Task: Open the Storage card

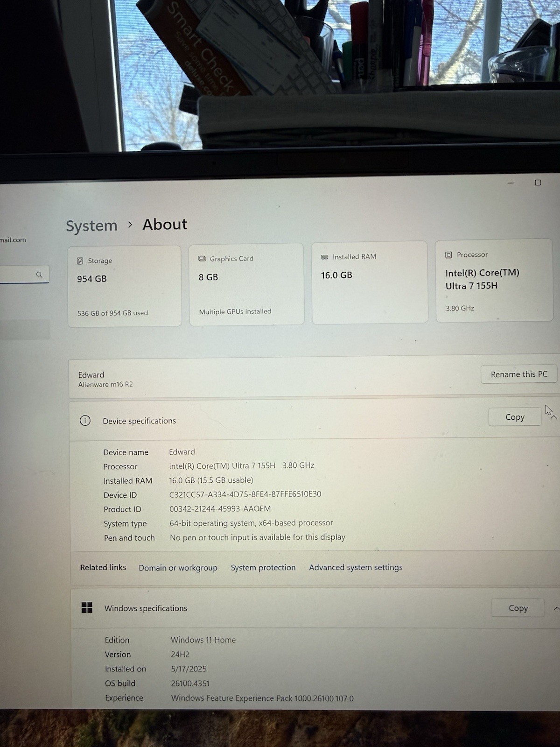Action: coord(125,286)
